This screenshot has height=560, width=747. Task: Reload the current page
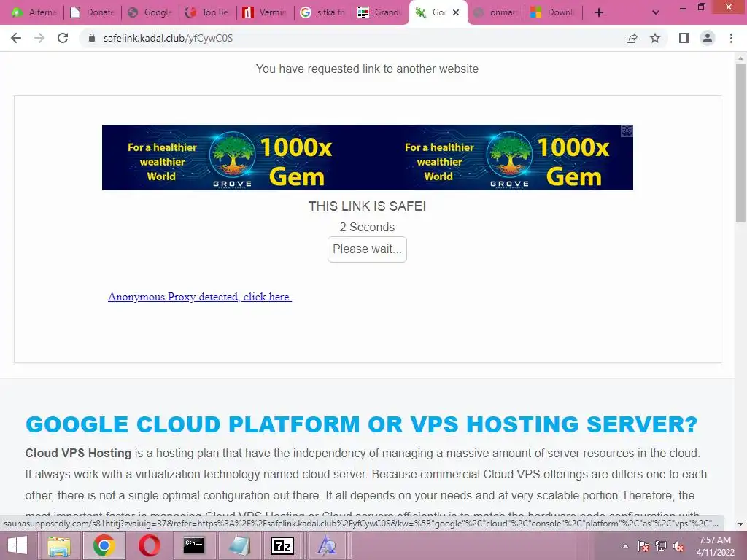point(63,38)
